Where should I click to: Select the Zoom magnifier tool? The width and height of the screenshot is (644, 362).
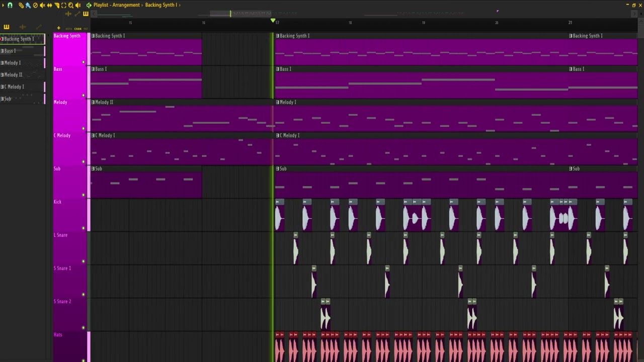pos(70,5)
